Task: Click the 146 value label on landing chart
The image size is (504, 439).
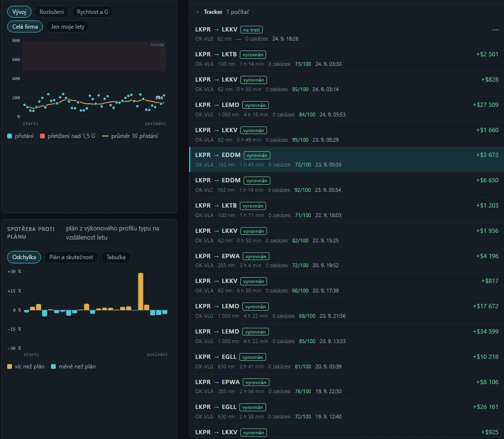Action: (159, 98)
